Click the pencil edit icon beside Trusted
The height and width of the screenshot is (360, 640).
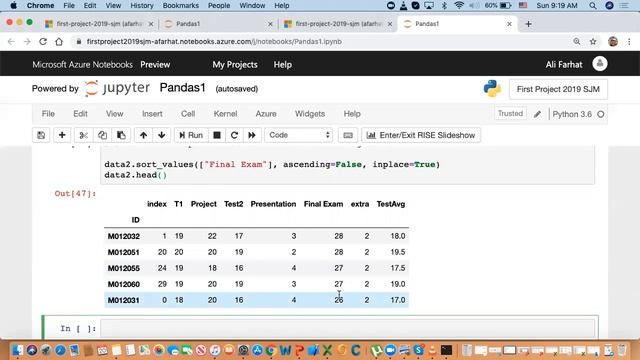pyautogui.click(x=538, y=114)
